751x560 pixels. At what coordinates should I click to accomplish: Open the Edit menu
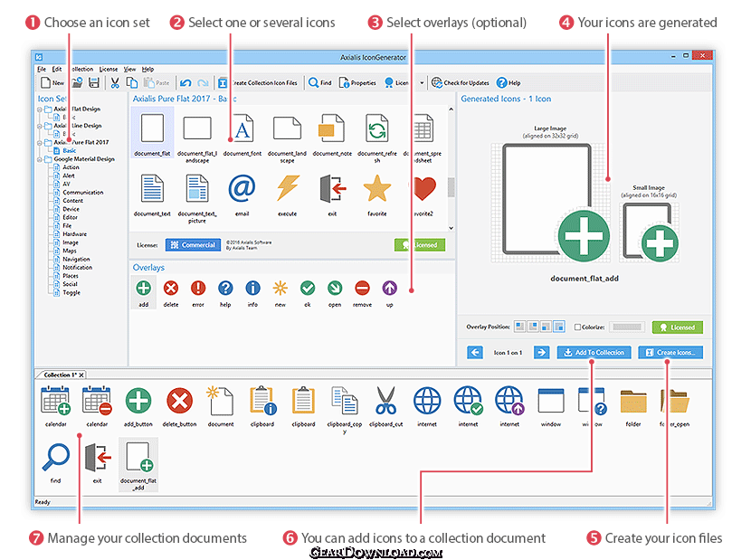pyautogui.click(x=57, y=69)
